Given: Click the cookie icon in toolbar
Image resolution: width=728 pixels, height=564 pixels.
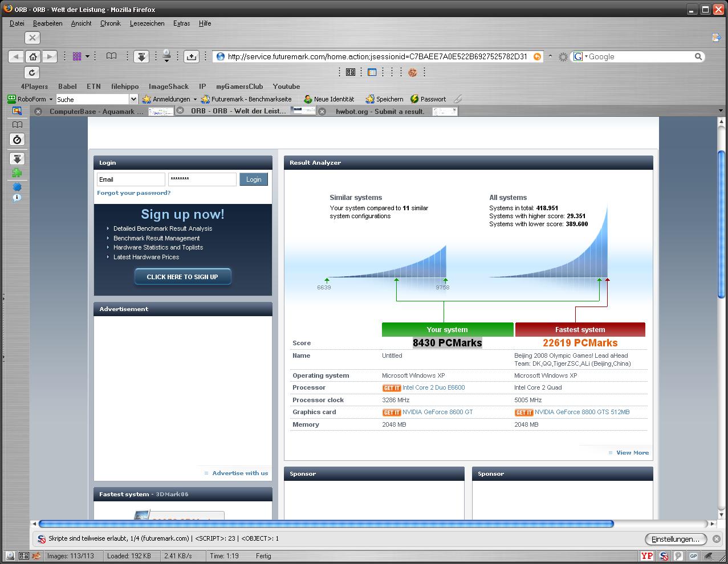Looking at the screenshot, I should coord(412,72).
